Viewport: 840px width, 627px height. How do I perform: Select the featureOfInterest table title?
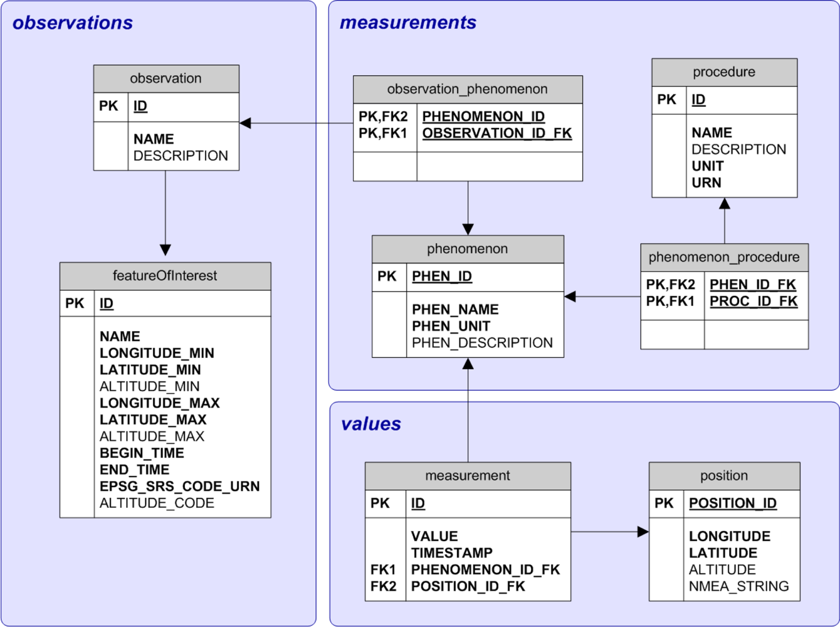(165, 276)
